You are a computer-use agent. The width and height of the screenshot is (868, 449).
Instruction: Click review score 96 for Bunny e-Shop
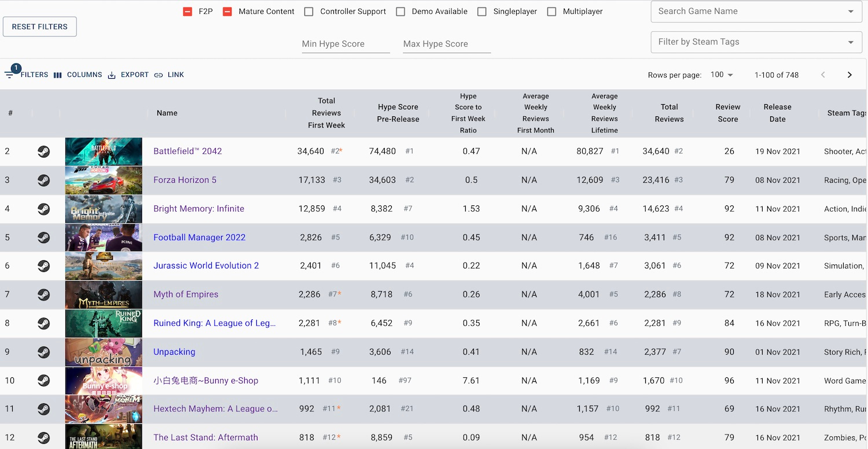pyautogui.click(x=729, y=381)
